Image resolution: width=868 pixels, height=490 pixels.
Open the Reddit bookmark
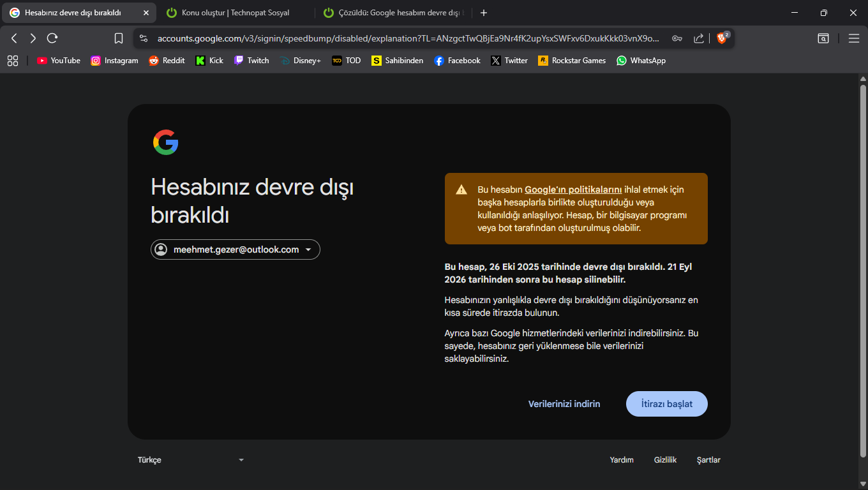[167, 61]
